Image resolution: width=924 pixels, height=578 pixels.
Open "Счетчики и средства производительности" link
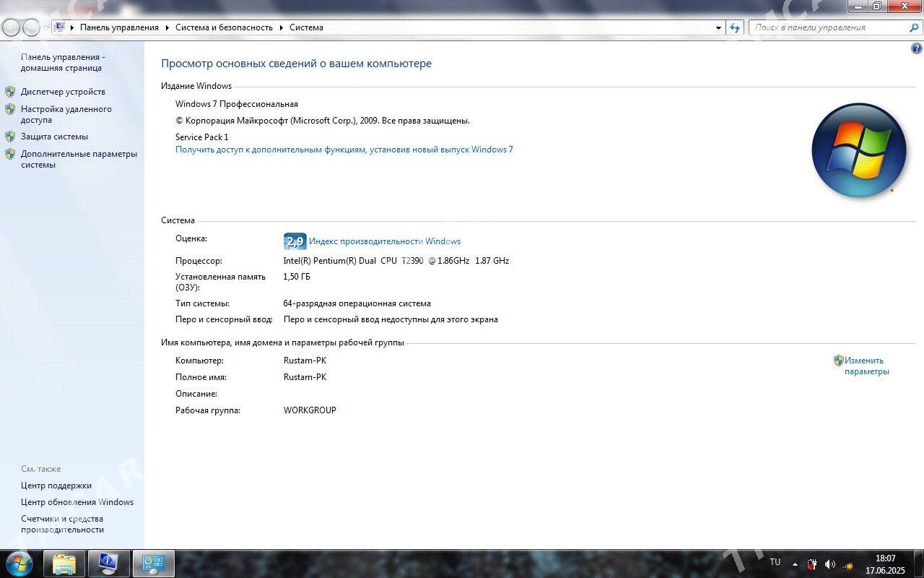[x=62, y=524]
